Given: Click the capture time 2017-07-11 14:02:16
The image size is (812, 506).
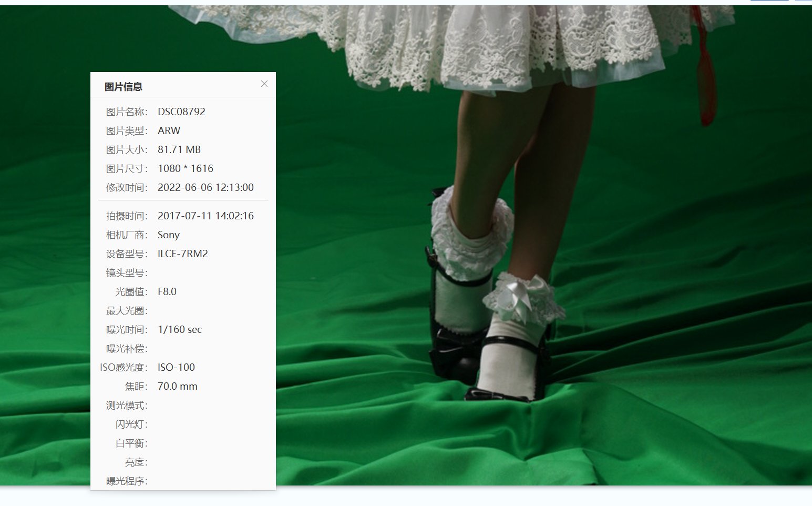Looking at the screenshot, I should tap(205, 216).
